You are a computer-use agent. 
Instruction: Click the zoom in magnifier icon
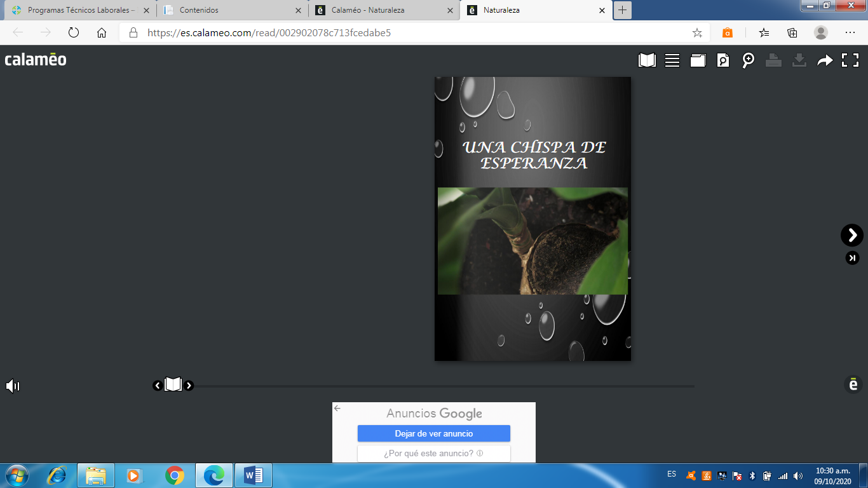tap(749, 60)
